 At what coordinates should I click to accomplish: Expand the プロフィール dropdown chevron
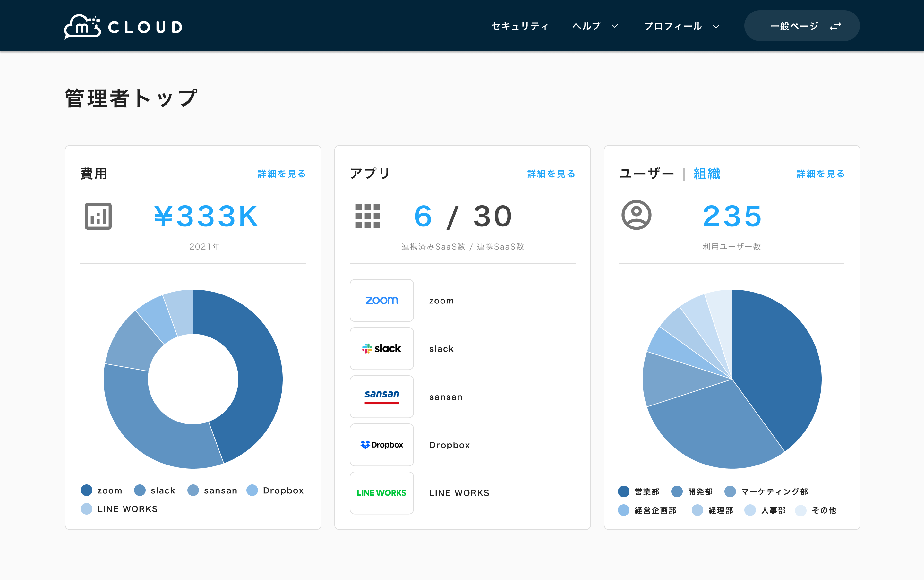(x=716, y=26)
